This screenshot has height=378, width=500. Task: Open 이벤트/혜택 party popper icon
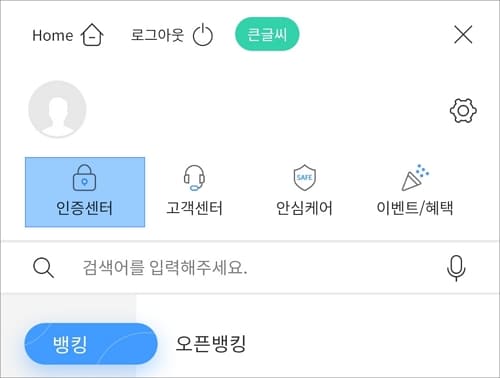click(415, 177)
